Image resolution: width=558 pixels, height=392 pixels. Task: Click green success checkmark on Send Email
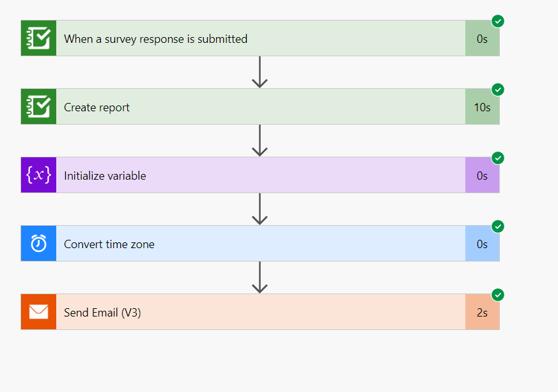coord(498,295)
